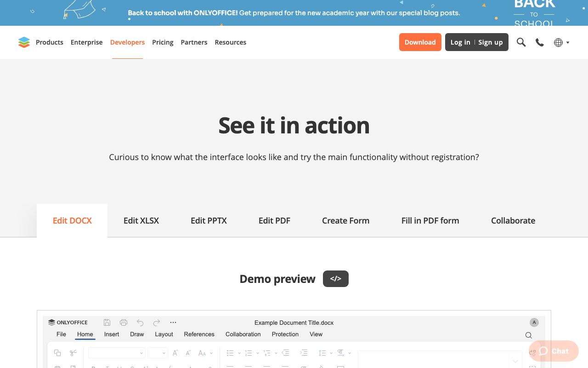Click the increase indent icon
This screenshot has height=368, width=588.
click(304, 353)
